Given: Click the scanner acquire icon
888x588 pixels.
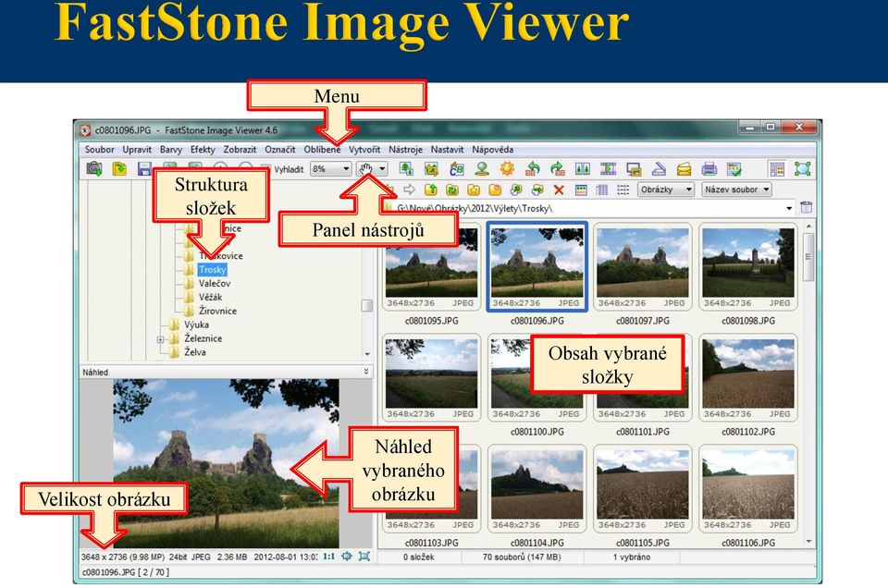Looking at the screenshot, I should (659, 168).
